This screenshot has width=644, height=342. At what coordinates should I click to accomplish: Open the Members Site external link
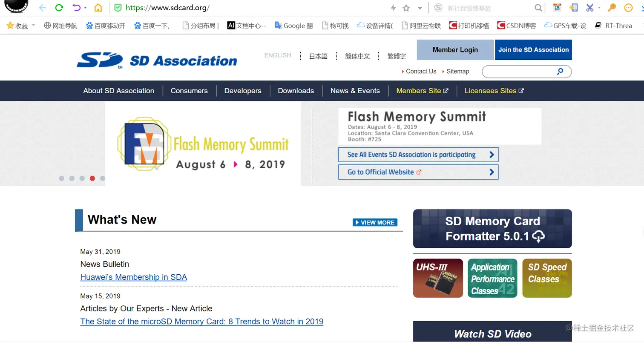point(422,91)
